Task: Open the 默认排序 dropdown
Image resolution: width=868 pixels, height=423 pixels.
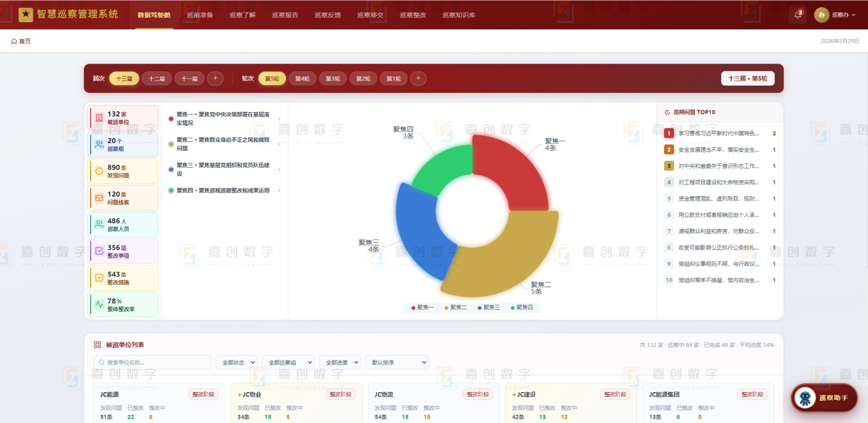Action: (397, 362)
